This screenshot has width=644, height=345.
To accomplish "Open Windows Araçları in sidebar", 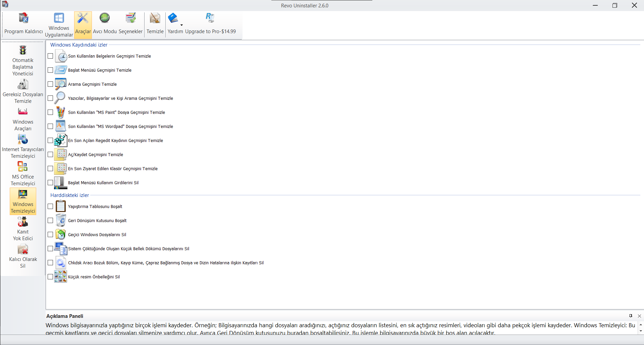I will [23, 119].
